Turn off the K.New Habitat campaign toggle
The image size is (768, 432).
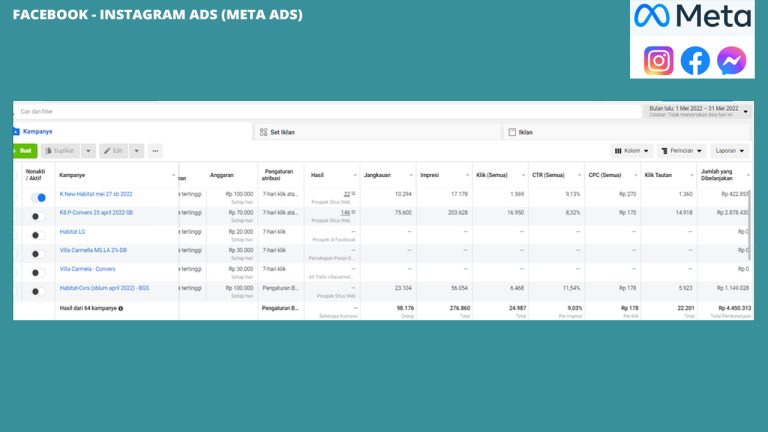click(x=38, y=197)
